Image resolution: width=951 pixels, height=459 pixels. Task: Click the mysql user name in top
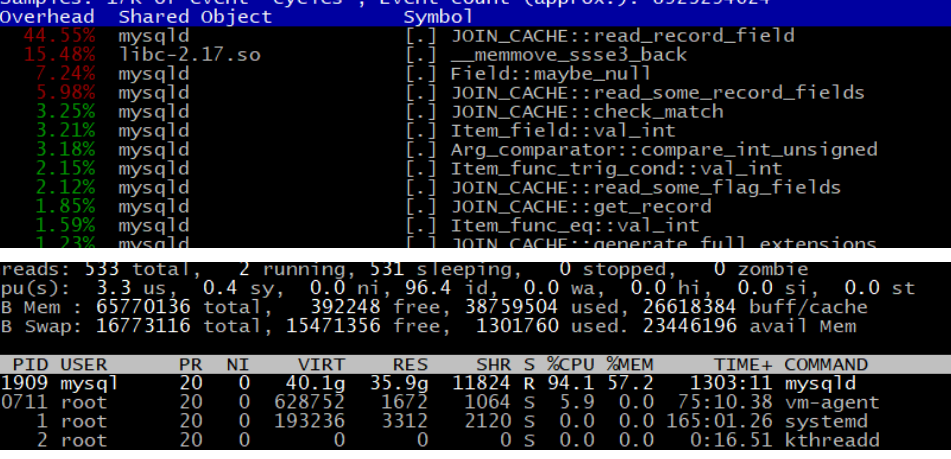pyautogui.click(x=89, y=383)
